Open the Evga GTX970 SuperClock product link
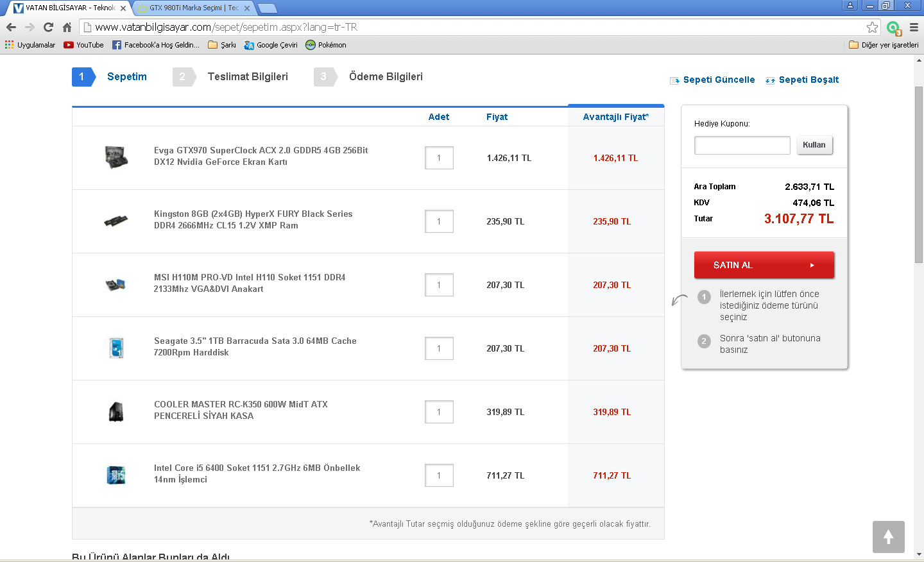Viewport: 924px width, 562px height. point(261,156)
